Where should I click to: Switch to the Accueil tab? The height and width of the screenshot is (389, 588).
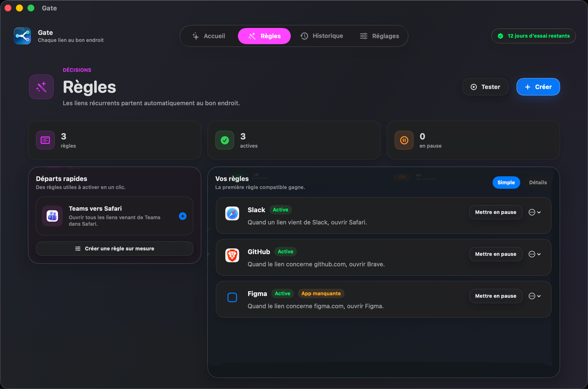pos(209,36)
